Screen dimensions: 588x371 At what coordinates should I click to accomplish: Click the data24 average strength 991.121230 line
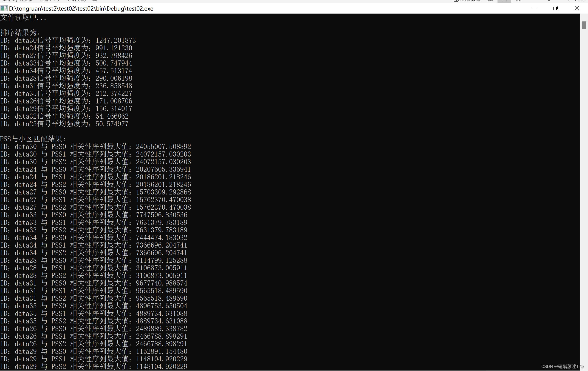(66, 48)
